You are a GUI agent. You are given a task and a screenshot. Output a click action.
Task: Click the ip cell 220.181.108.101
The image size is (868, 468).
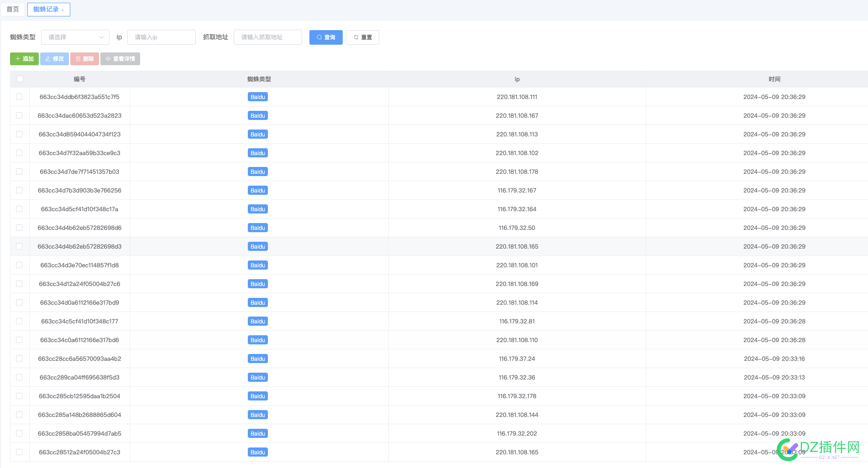point(517,265)
